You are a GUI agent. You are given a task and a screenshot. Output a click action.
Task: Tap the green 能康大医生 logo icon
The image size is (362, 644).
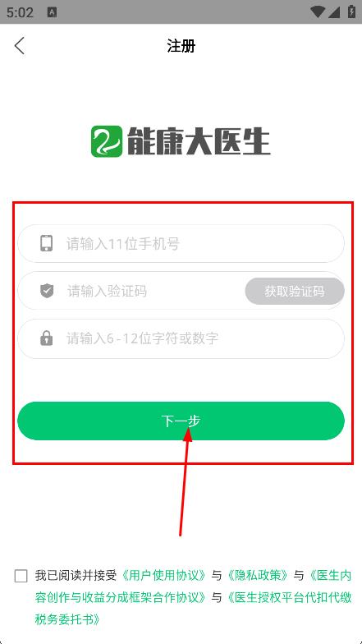click(x=107, y=141)
